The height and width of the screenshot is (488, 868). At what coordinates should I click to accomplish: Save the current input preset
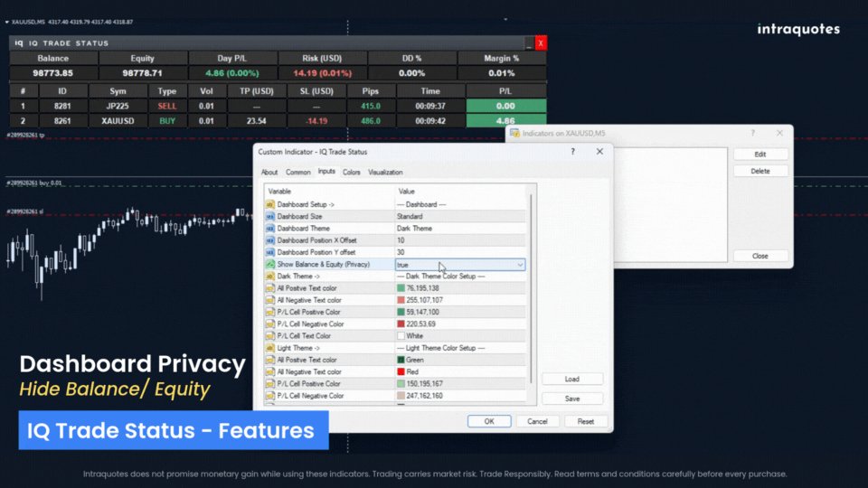(x=572, y=399)
